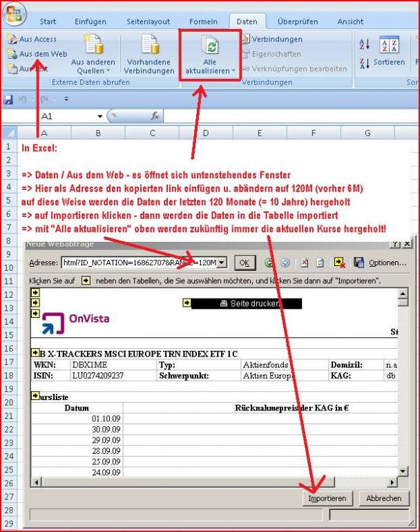Switch to the Einfügen tab
This screenshot has height=532, width=420.
tap(90, 21)
